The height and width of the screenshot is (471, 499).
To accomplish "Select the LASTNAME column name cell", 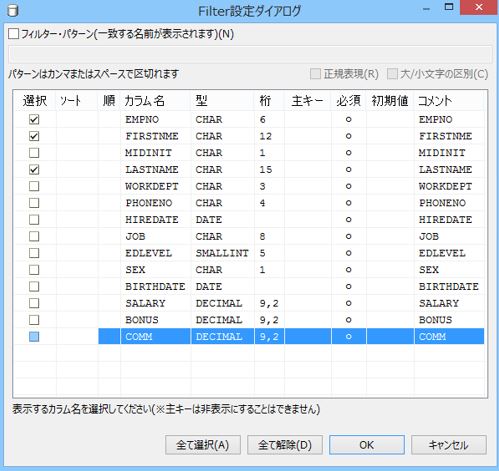I will coord(156,170).
